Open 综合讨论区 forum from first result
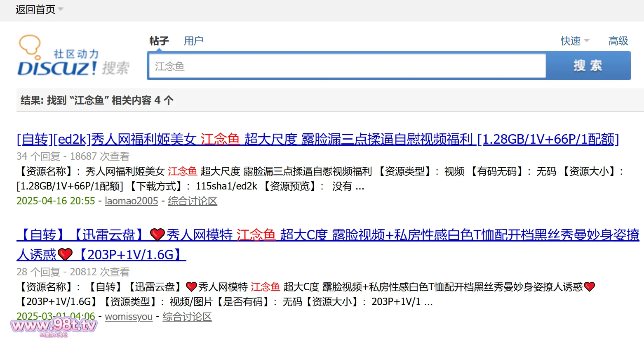 pos(193,201)
